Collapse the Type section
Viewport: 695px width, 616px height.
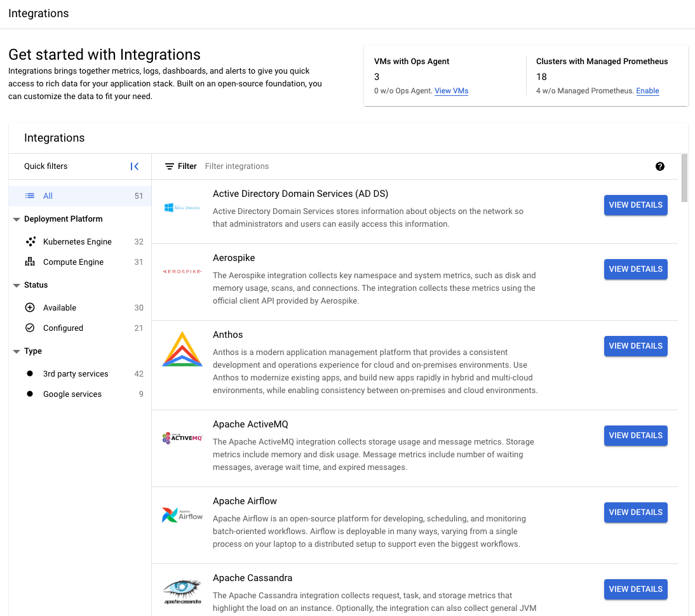pyautogui.click(x=16, y=351)
